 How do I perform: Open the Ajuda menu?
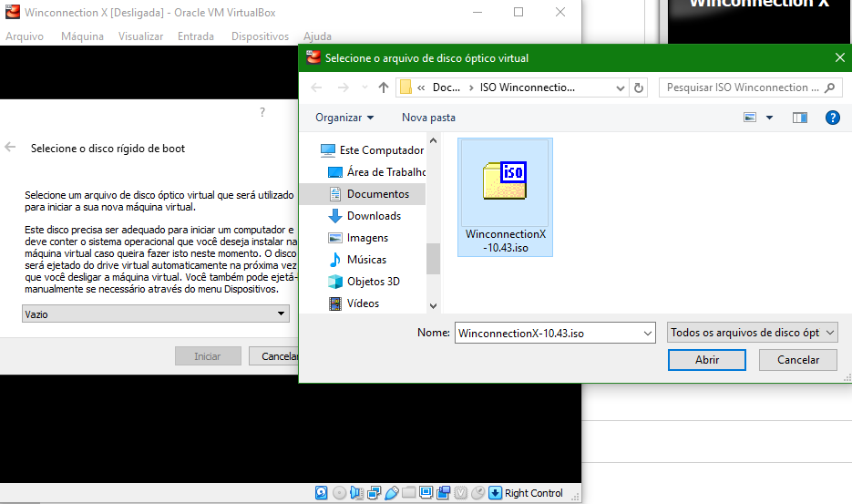(317, 36)
